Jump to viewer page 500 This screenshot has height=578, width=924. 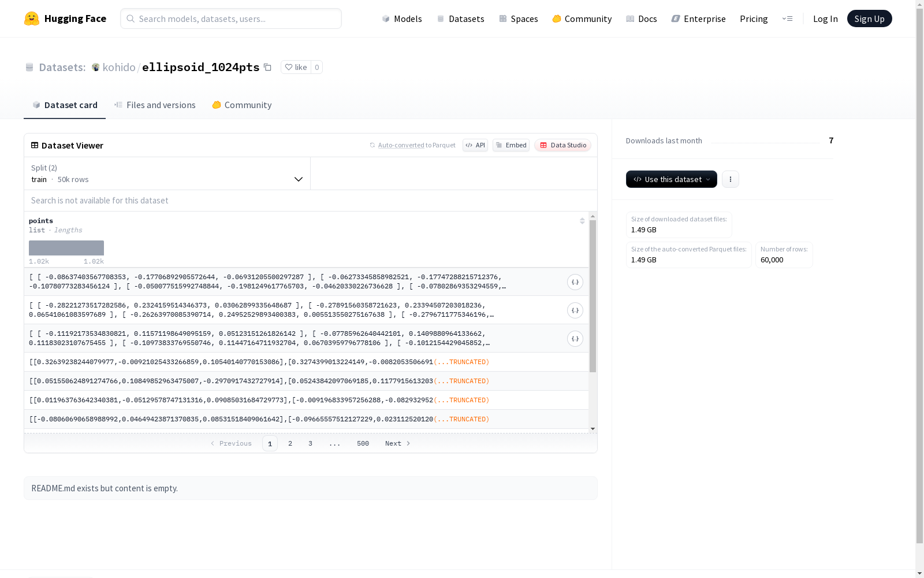[x=363, y=443]
